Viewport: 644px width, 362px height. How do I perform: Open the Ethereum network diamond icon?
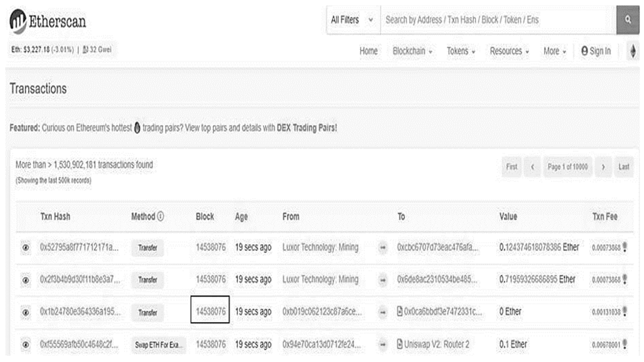pyautogui.click(x=633, y=51)
